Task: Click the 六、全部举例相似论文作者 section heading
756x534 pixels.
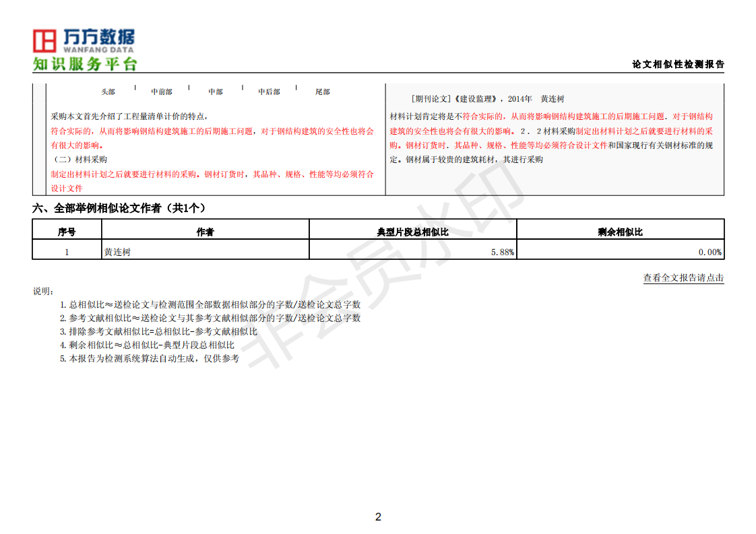Action: coord(119,208)
